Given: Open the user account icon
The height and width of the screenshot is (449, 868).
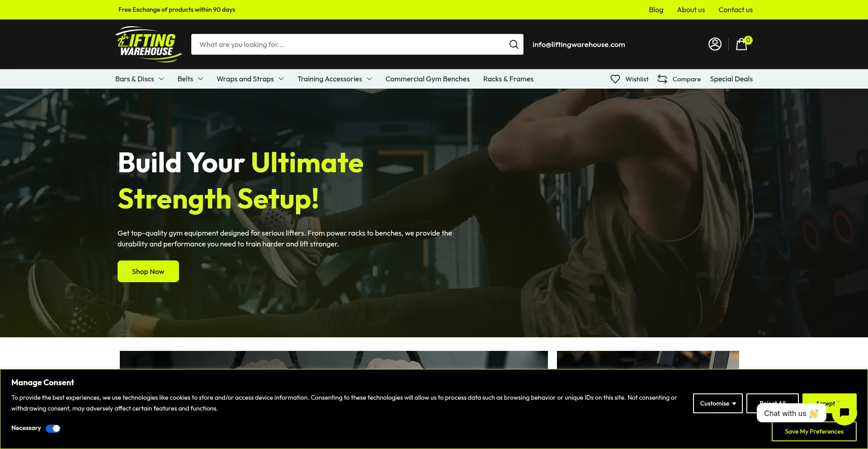Looking at the screenshot, I should coord(715,44).
